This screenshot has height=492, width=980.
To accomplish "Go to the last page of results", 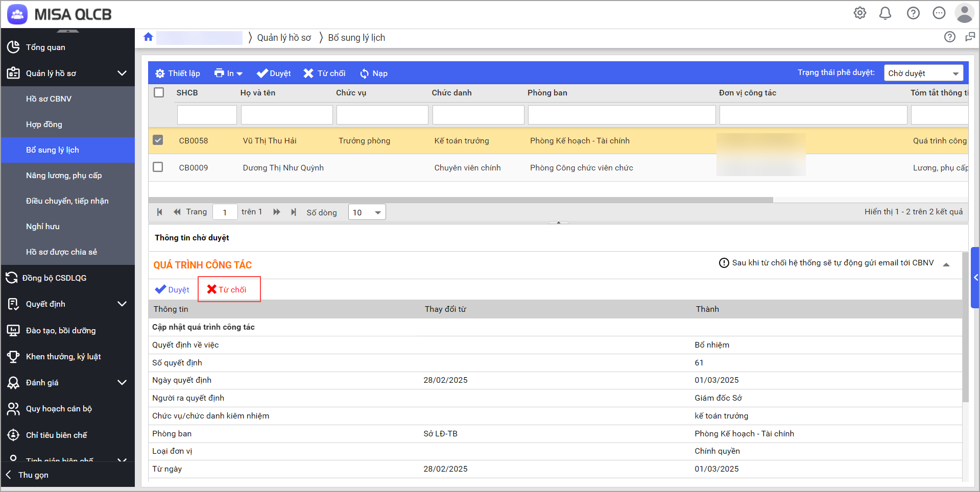I will point(294,212).
